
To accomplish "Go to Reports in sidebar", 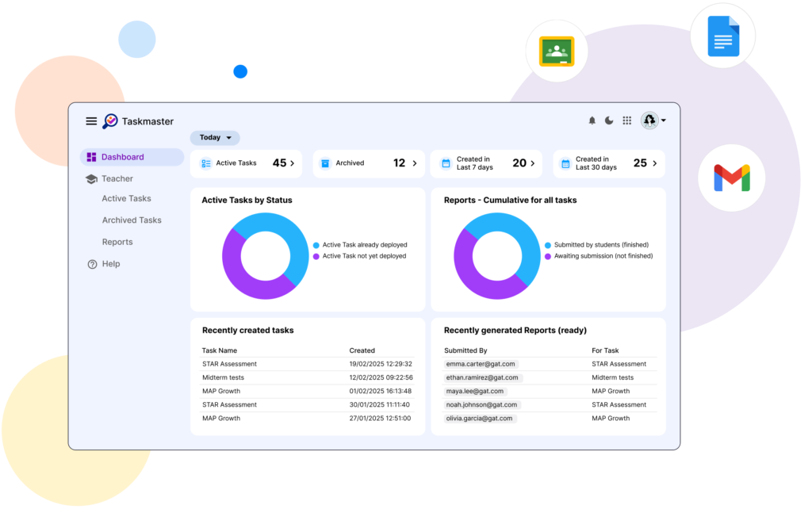I will (x=117, y=242).
